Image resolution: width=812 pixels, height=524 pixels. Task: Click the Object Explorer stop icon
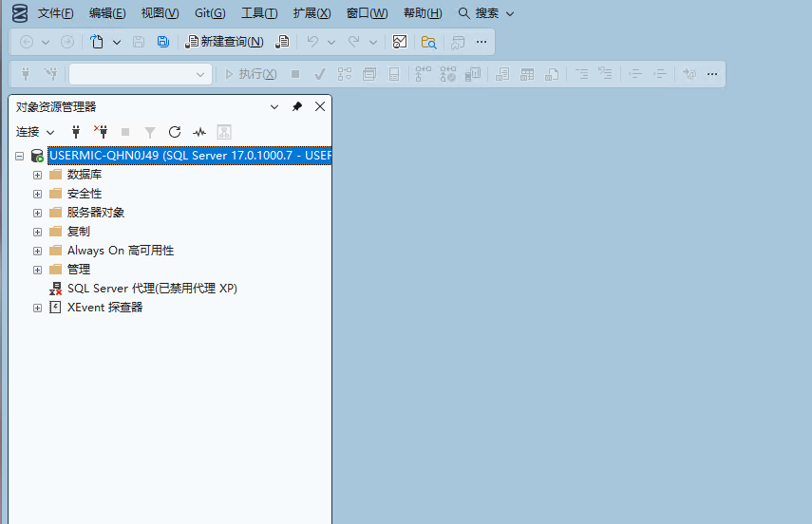click(125, 132)
